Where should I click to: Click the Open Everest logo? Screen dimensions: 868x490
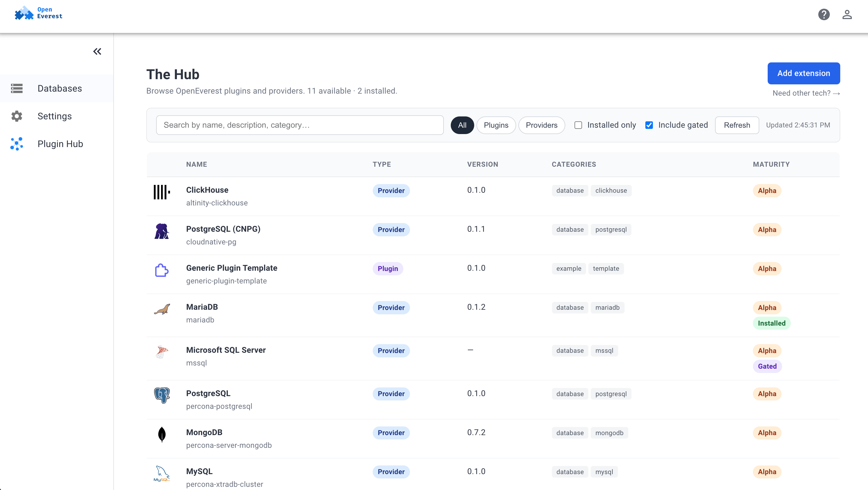pyautogui.click(x=38, y=13)
